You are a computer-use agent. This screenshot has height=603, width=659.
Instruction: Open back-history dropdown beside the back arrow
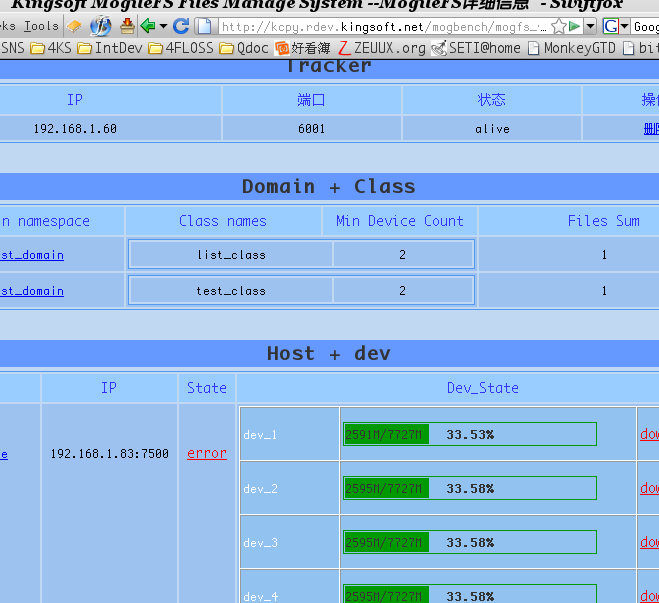click(163, 26)
